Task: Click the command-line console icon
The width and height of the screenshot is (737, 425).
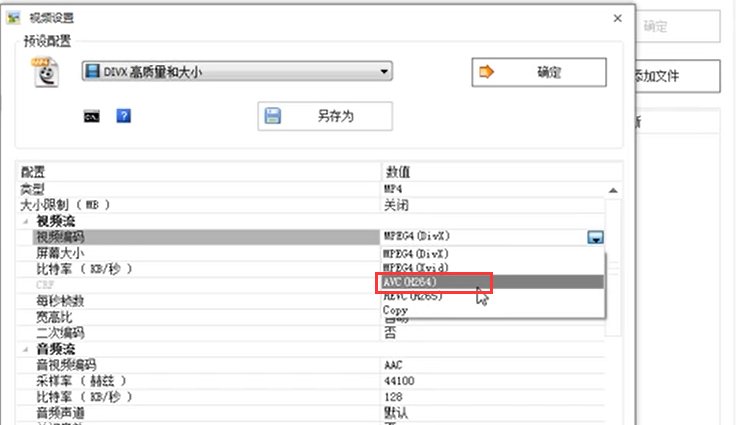Action: click(x=91, y=116)
